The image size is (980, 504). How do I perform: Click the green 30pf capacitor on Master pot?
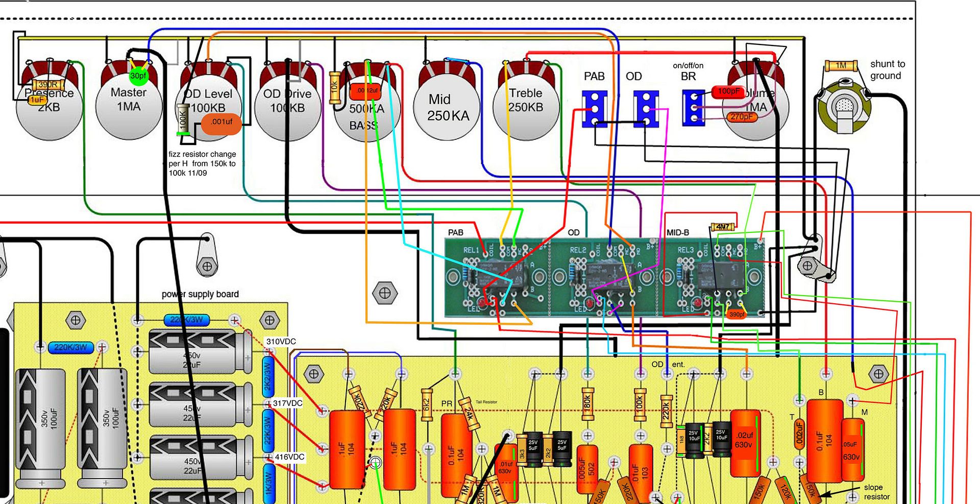[138, 76]
